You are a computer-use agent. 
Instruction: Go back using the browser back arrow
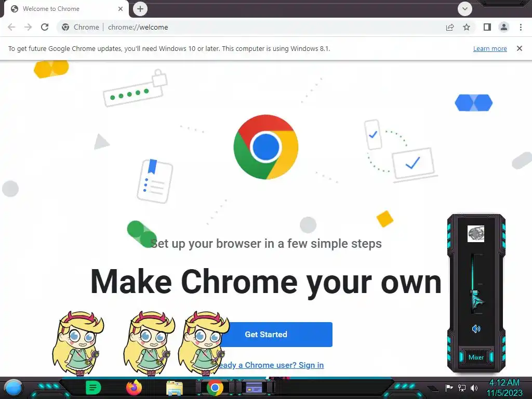11,27
